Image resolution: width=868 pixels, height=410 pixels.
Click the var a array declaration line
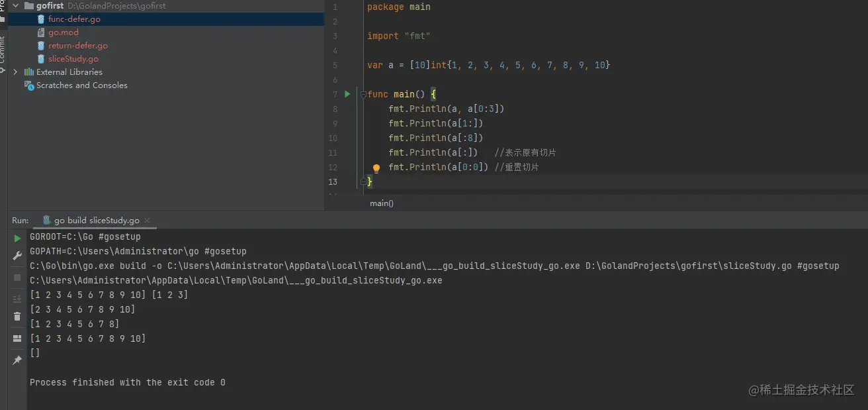click(x=489, y=65)
